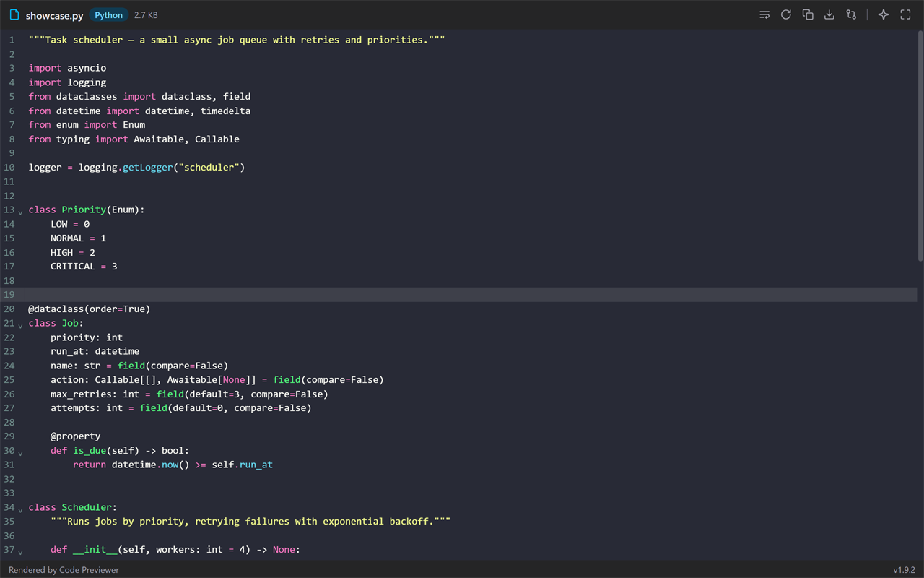Click the 2.7 KB file size label
924x578 pixels.
[x=146, y=15]
